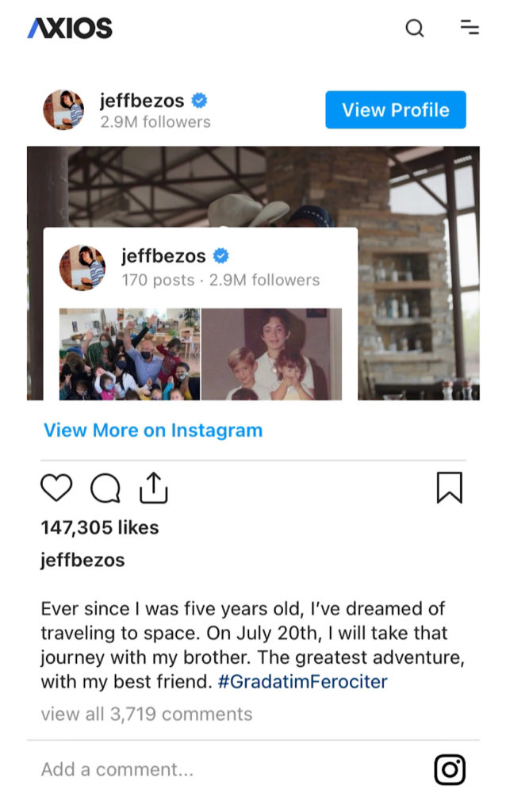Tap the comment bubble icon
The width and height of the screenshot is (506, 812).
click(x=105, y=488)
